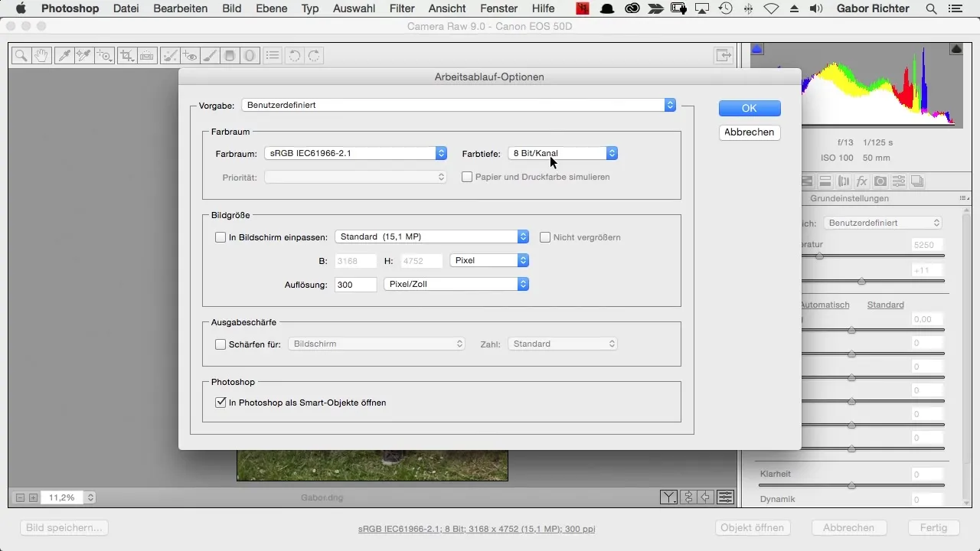The height and width of the screenshot is (551, 980).
Task: Open Grundeinstellungen panel flyout menu
Action: click(963, 198)
